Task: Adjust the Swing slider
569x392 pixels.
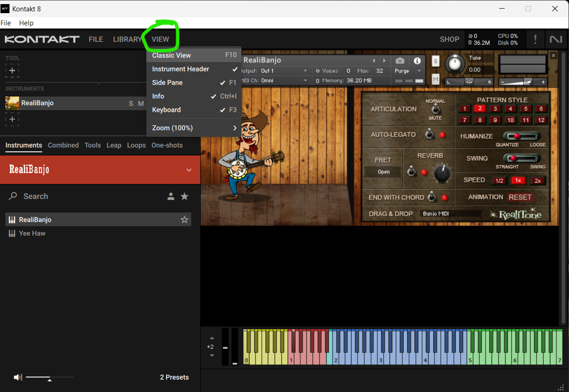Action: 521,158
